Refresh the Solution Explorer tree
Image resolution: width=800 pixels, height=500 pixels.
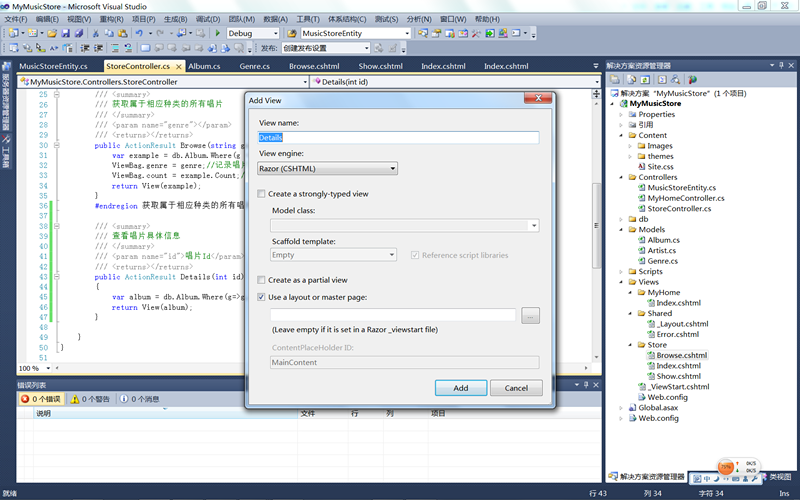pyautogui.click(x=645, y=80)
